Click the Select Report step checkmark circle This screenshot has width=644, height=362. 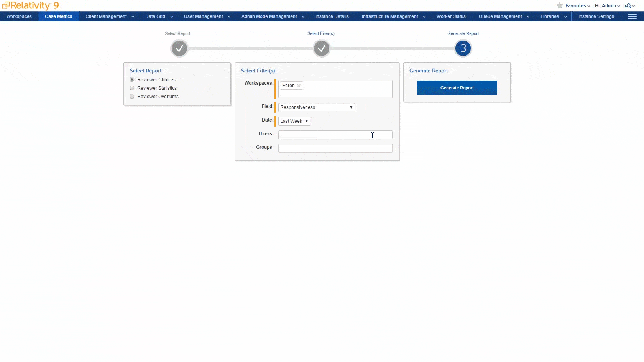179,49
